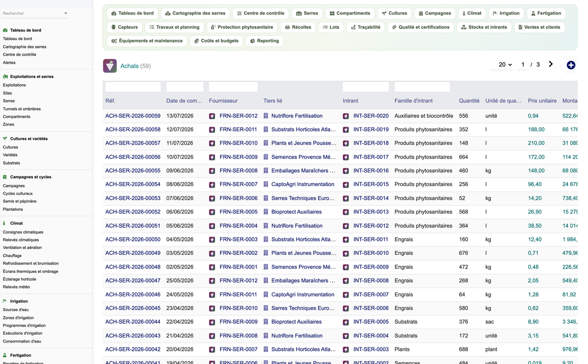This screenshot has width=588, height=364.
Task: Click Exploitations et serres section header
Action: pos(32,77)
